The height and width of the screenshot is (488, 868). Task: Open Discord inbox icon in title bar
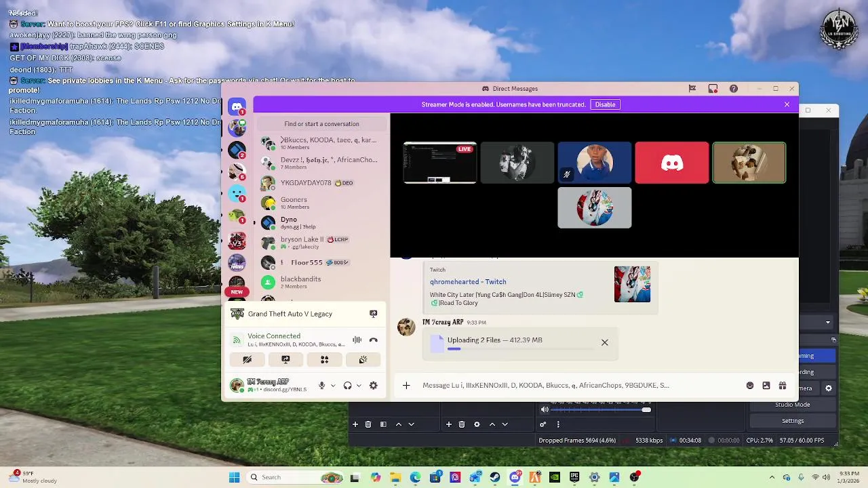pyautogui.click(x=713, y=89)
